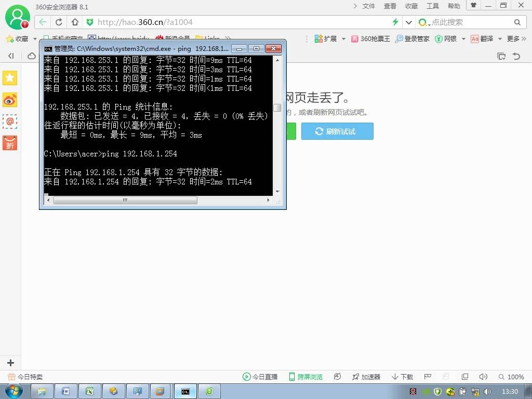The width and height of the screenshot is (532, 399).
Task: Open the 更多 more toolbar overflow
Action: pos(516,38)
